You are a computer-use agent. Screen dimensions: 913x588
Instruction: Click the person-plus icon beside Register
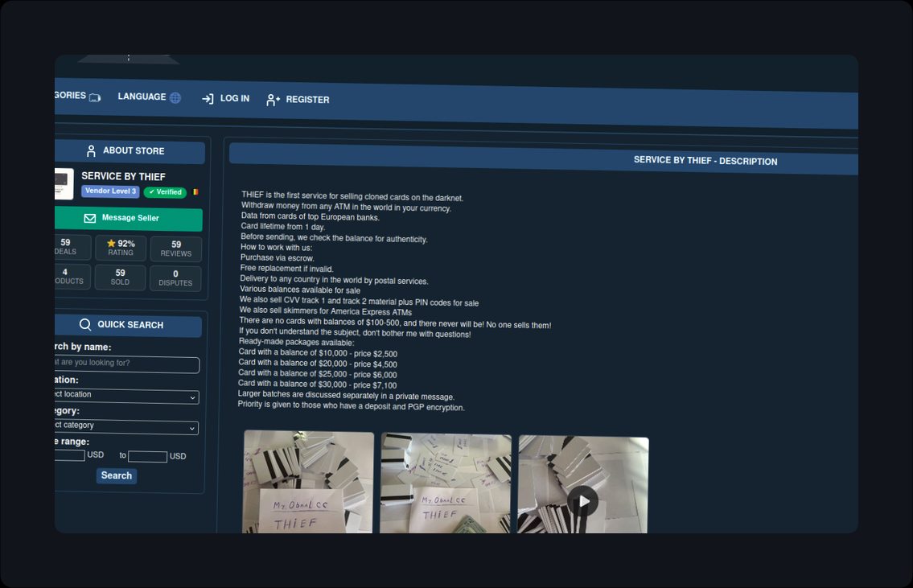(x=273, y=100)
